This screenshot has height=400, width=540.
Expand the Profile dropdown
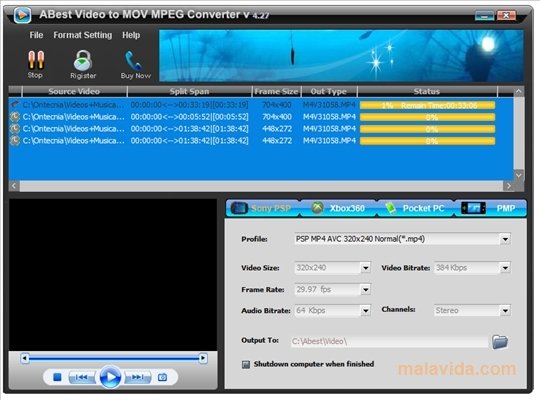pyautogui.click(x=505, y=239)
